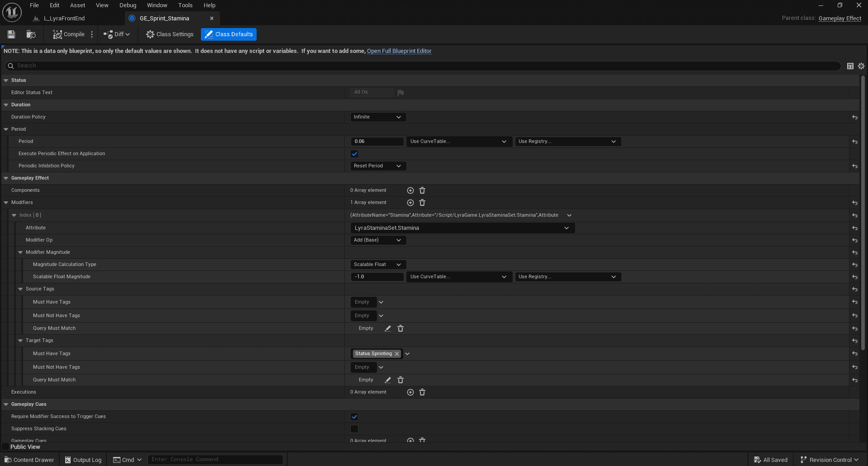Open the Modifier Op dropdown
Image resolution: width=868 pixels, height=466 pixels.
point(378,240)
